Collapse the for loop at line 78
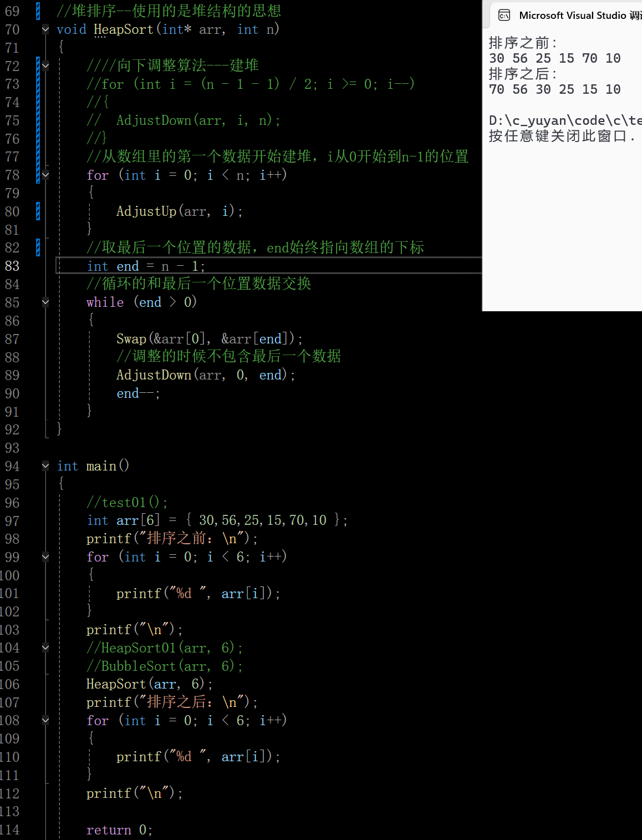 tap(45, 175)
